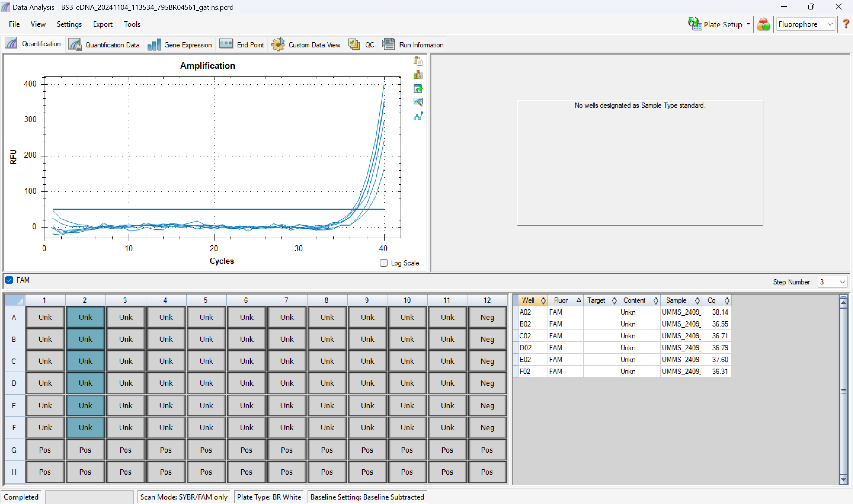Open the Plate Setup dropdown
The width and height of the screenshot is (853, 504).
point(719,25)
